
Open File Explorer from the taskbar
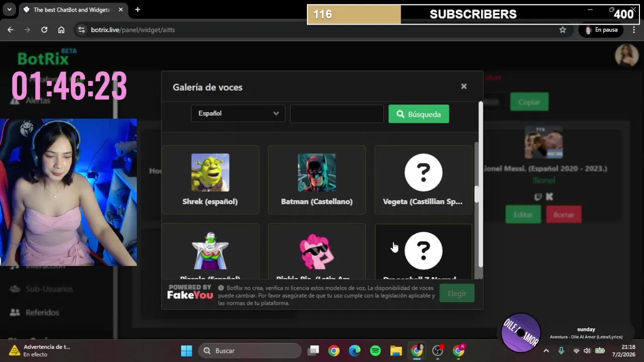pyautogui.click(x=396, y=350)
